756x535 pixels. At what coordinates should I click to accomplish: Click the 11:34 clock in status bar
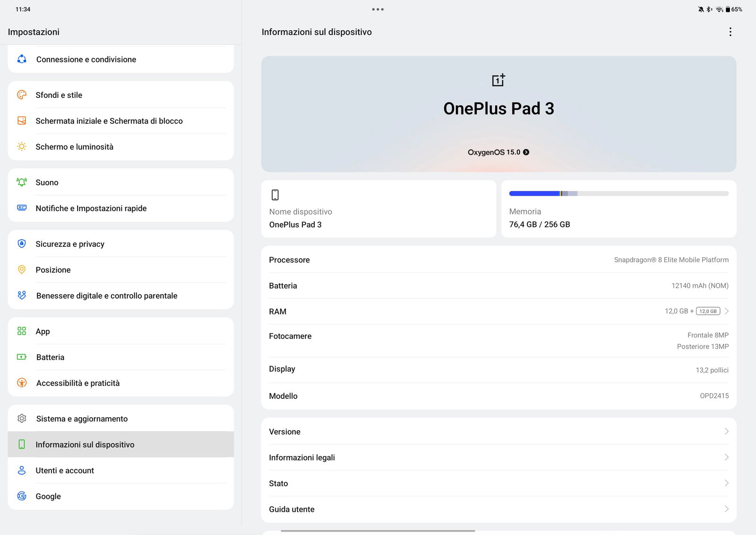[23, 9]
